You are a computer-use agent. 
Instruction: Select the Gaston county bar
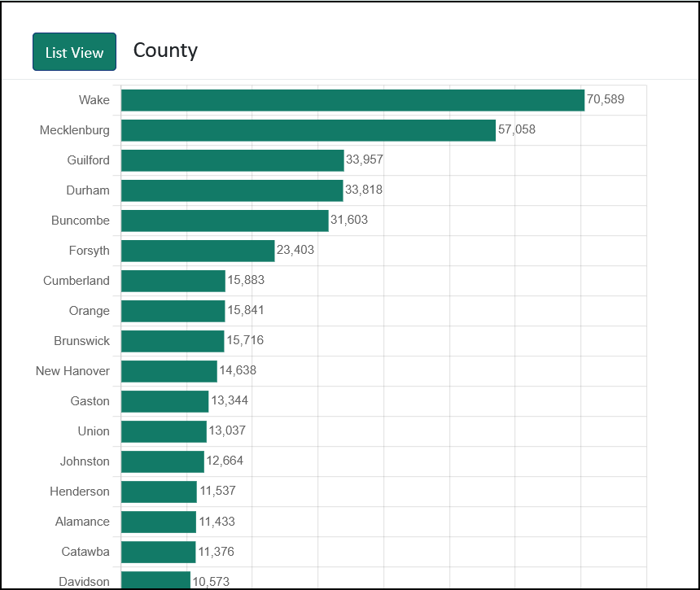pos(164,401)
